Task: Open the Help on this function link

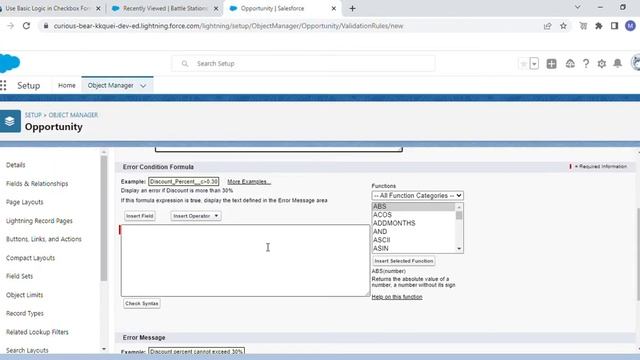Action: 397,297
